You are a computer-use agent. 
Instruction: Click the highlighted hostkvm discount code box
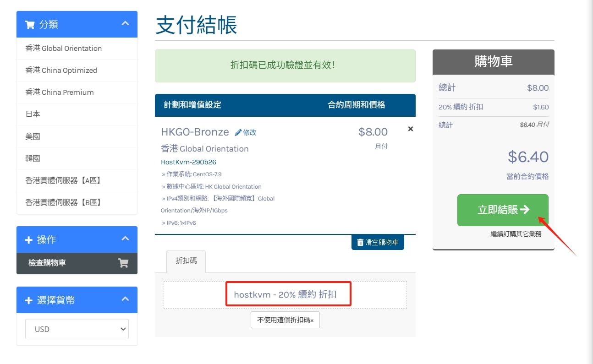(288, 294)
